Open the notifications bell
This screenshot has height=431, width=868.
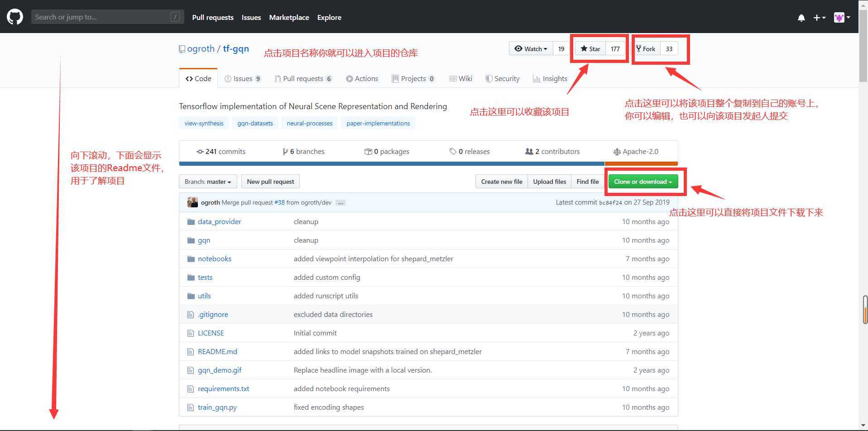(801, 18)
